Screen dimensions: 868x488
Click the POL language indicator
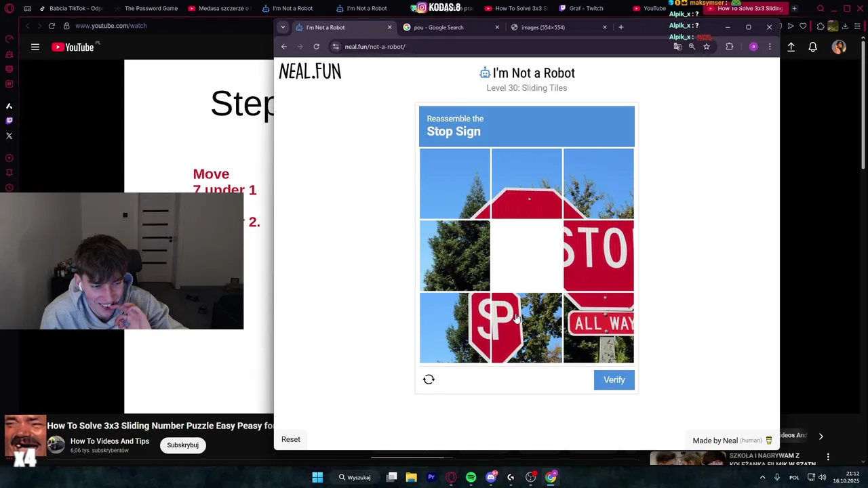click(794, 477)
